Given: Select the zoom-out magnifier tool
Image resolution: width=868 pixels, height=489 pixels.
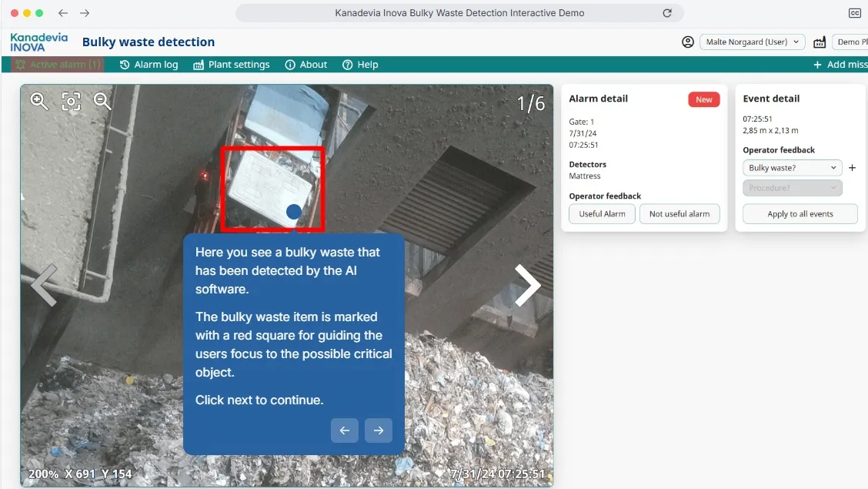Looking at the screenshot, I should click(102, 101).
